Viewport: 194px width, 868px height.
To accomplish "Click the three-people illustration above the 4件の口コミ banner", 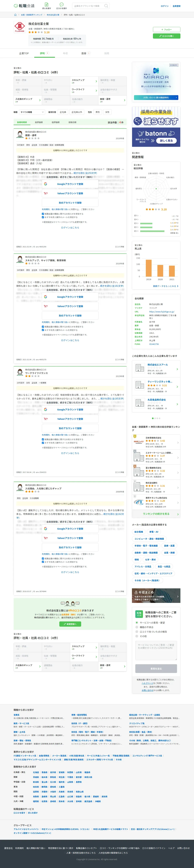I will 70,604.
